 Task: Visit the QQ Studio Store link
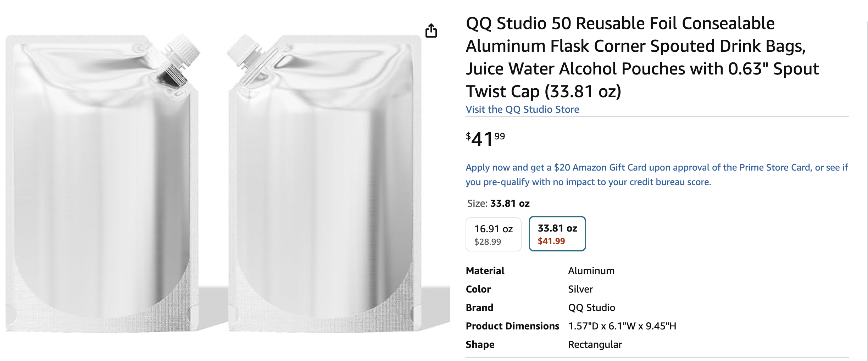[x=522, y=109]
